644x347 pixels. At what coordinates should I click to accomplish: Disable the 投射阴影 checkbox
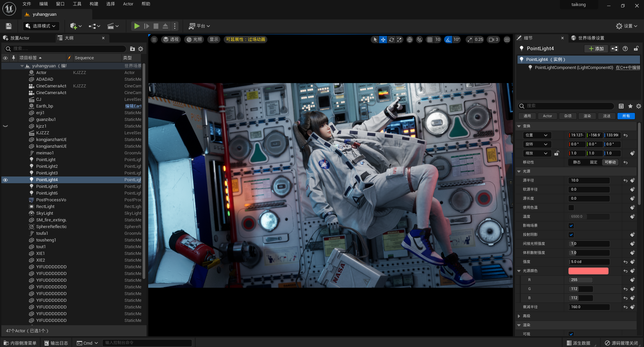point(571,234)
